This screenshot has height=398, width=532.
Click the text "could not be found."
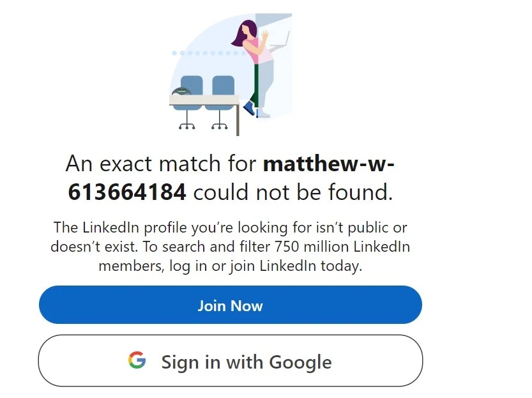click(293, 192)
